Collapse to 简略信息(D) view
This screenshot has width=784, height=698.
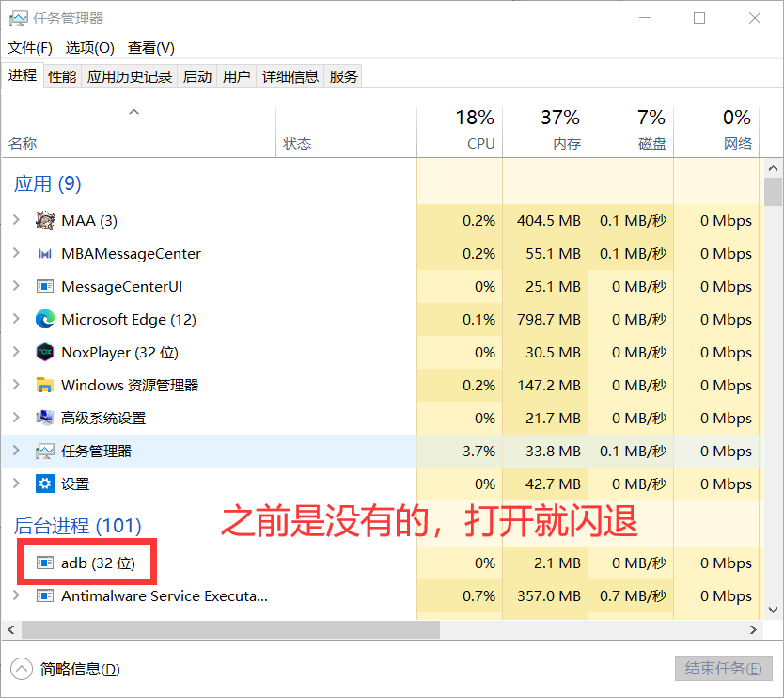[x=65, y=669]
